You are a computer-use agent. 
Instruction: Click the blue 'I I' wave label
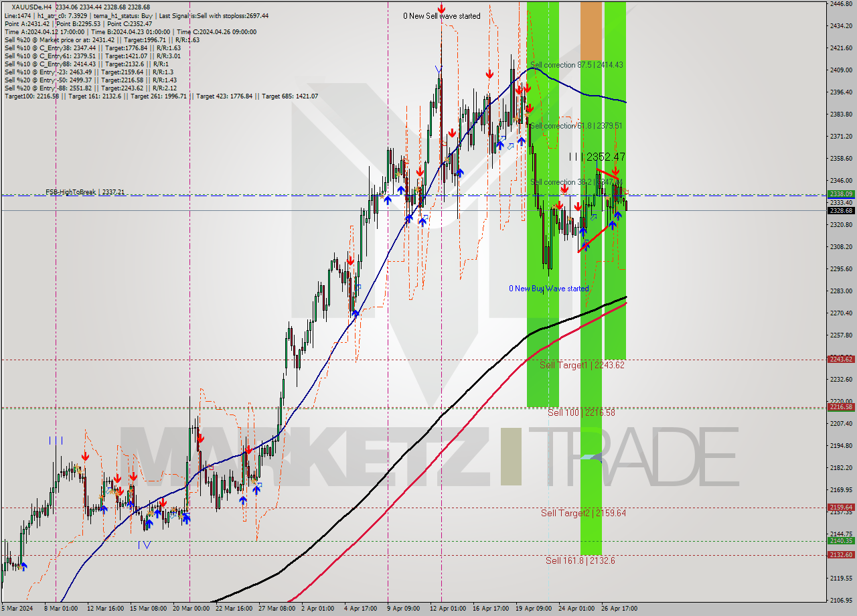(56, 441)
